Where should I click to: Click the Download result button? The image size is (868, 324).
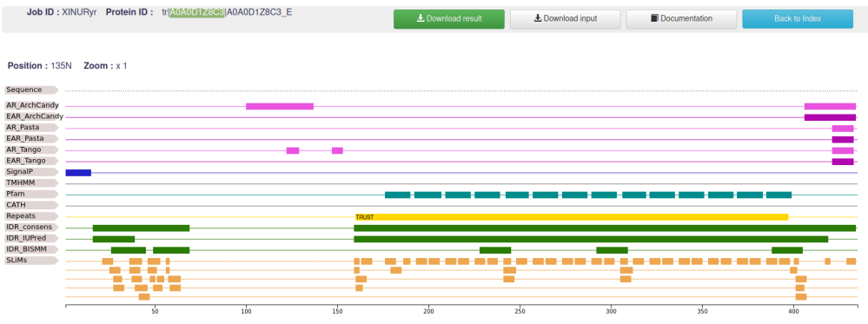coord(449,19)
